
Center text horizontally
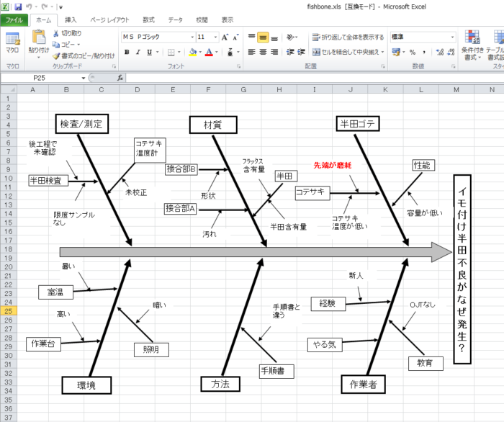click(263, 52)
